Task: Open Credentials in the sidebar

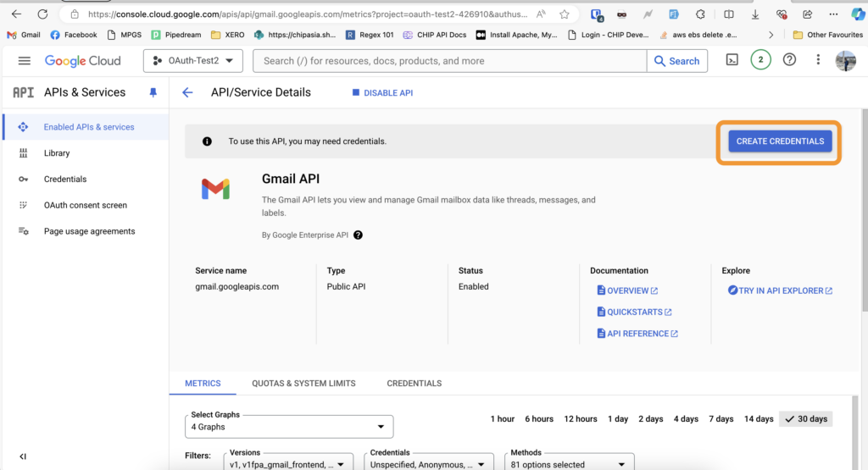Action: point(86,180)
